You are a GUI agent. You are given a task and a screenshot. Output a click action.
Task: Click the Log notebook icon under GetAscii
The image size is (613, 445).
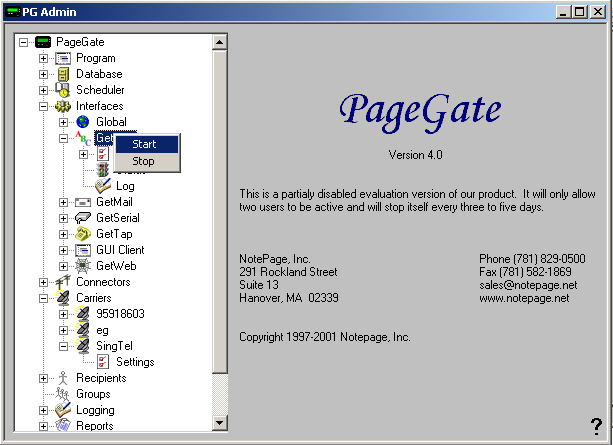[x=103, y=186]
